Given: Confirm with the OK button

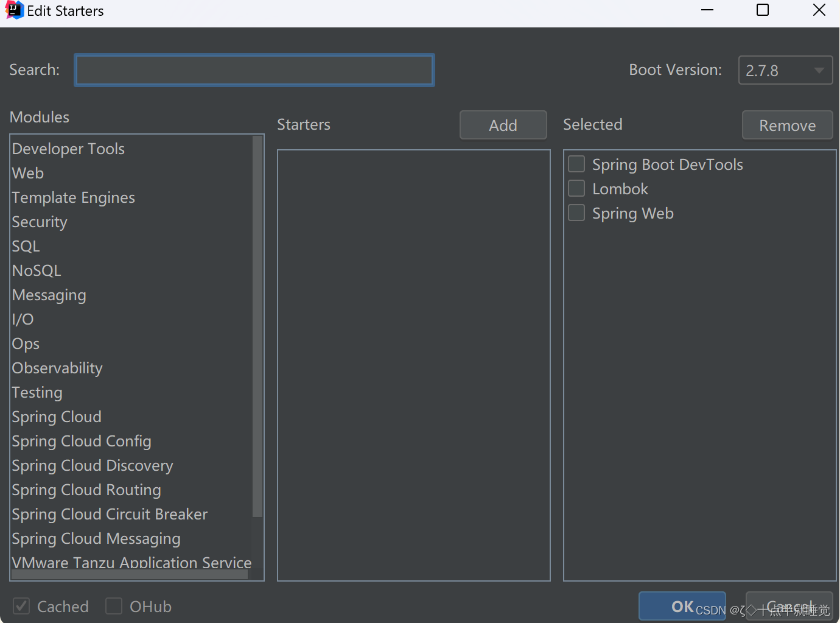Looking at the screenshot, I should (682, 606).
